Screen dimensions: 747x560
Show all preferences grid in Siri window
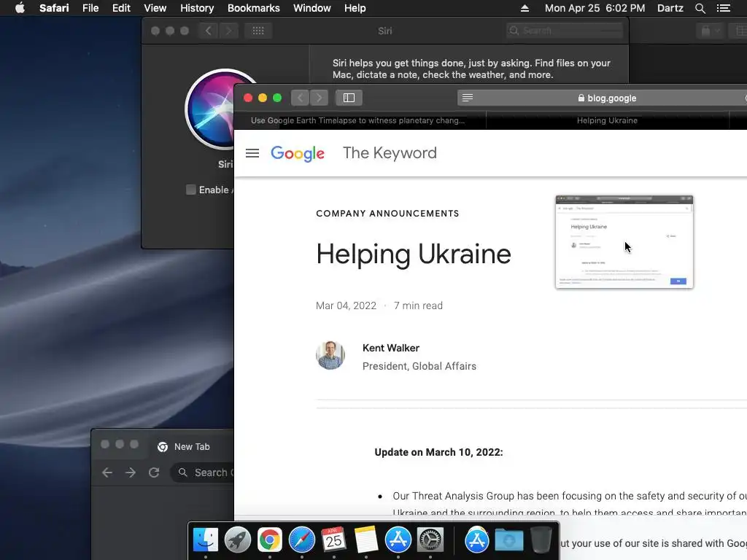click(258, 31)
